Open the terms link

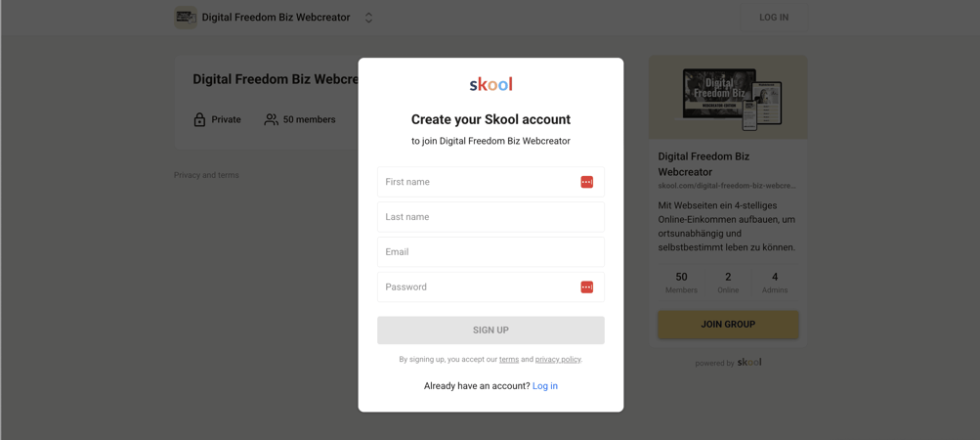[509, 360]
